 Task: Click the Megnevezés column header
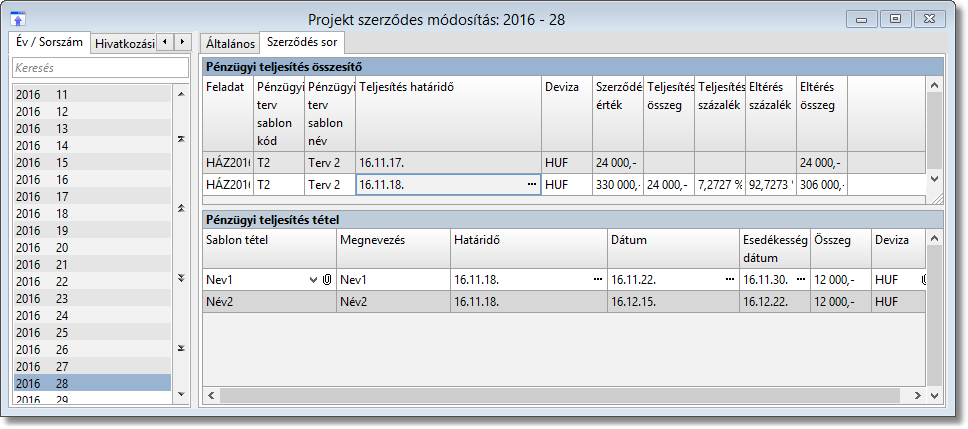tap(393, 248)
